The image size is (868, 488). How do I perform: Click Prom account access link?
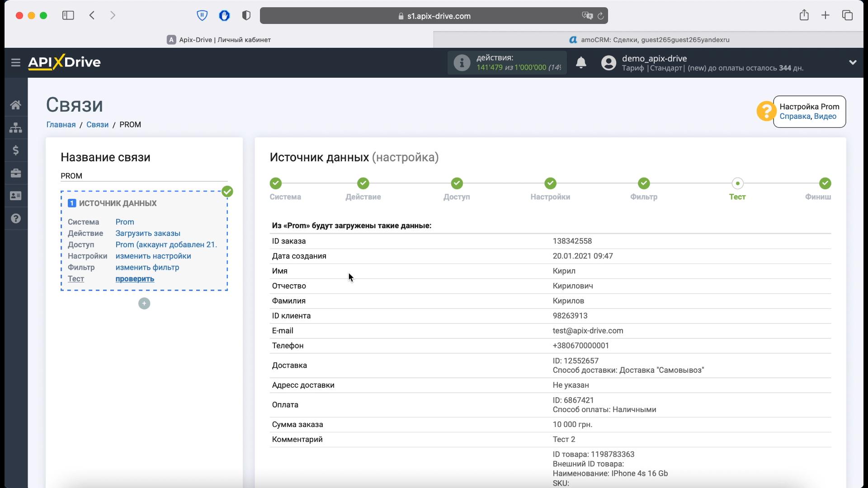pos(166,244)
